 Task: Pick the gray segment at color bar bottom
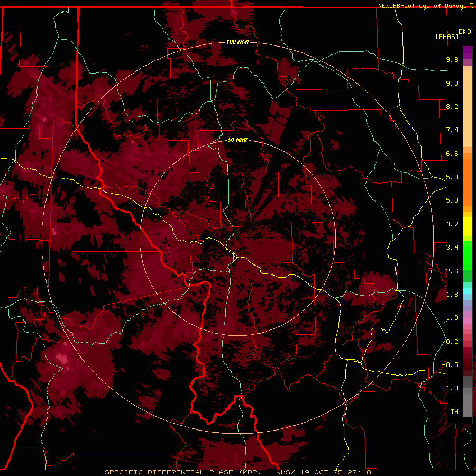coord(467,404)
